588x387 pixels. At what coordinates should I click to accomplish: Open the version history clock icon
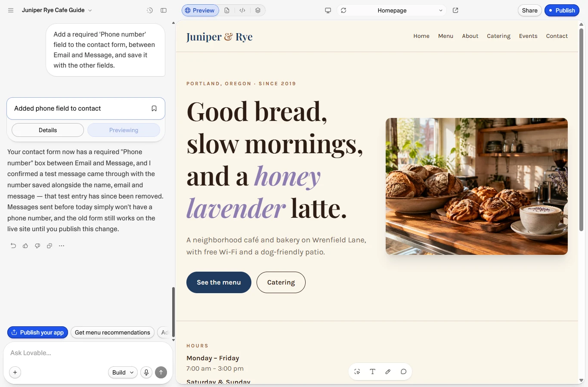(150, 10)
